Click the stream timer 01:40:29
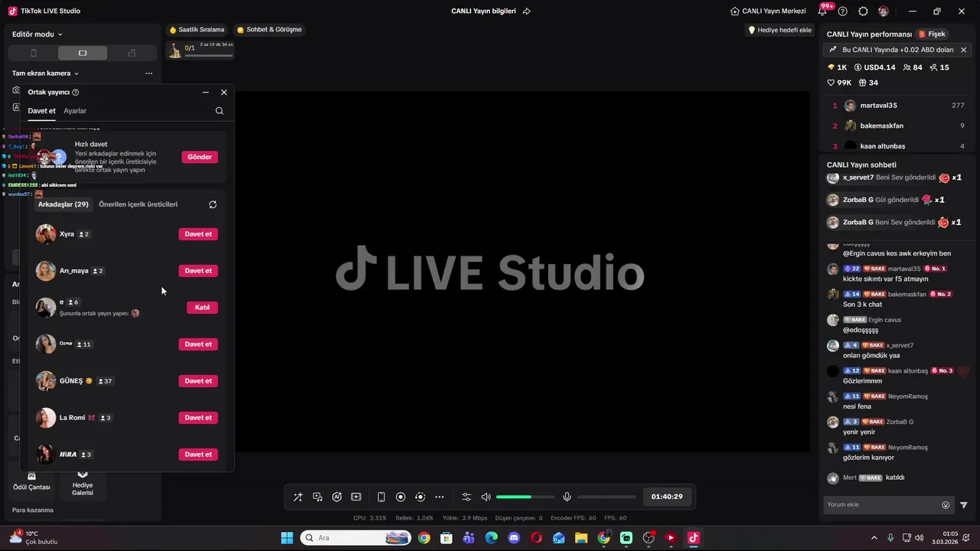The image size is (980, 551). [x=667, y=497]
